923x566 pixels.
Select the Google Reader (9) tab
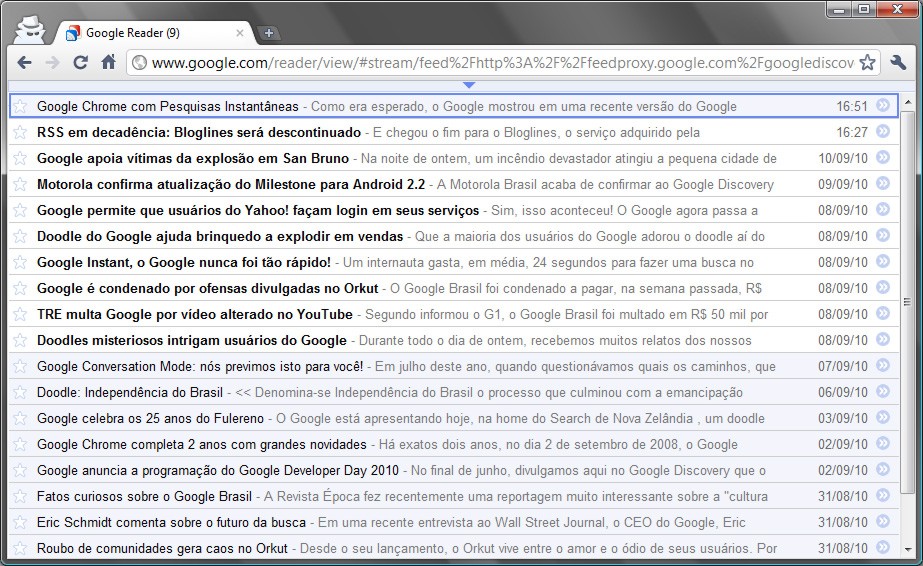point(155,33)
